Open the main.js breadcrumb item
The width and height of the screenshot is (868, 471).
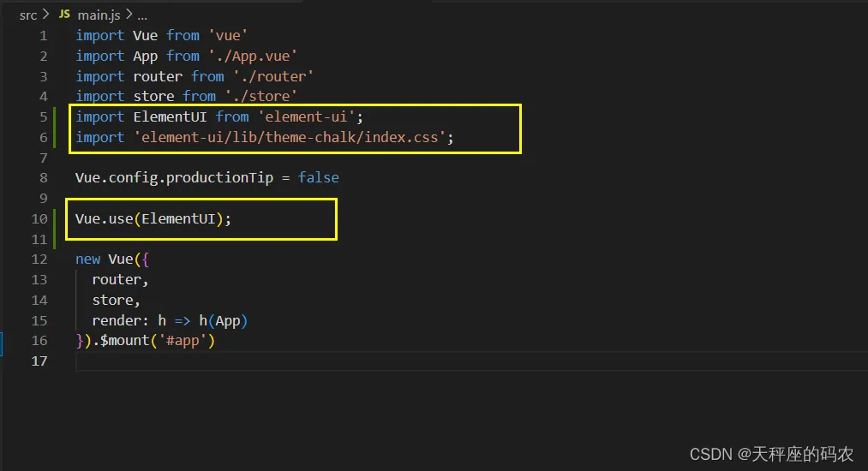[x=99, y=15]
